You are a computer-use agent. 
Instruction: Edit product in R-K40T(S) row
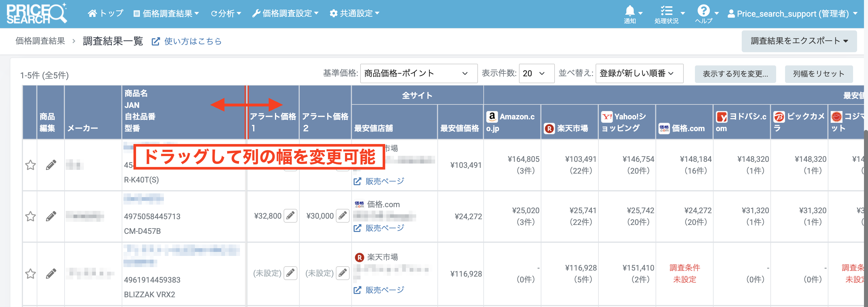(x=51, y=165)
